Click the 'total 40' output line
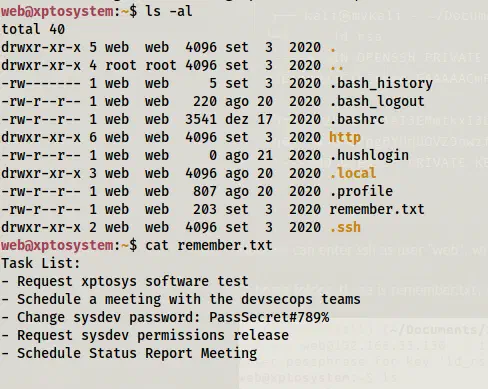 coord(33,29)
